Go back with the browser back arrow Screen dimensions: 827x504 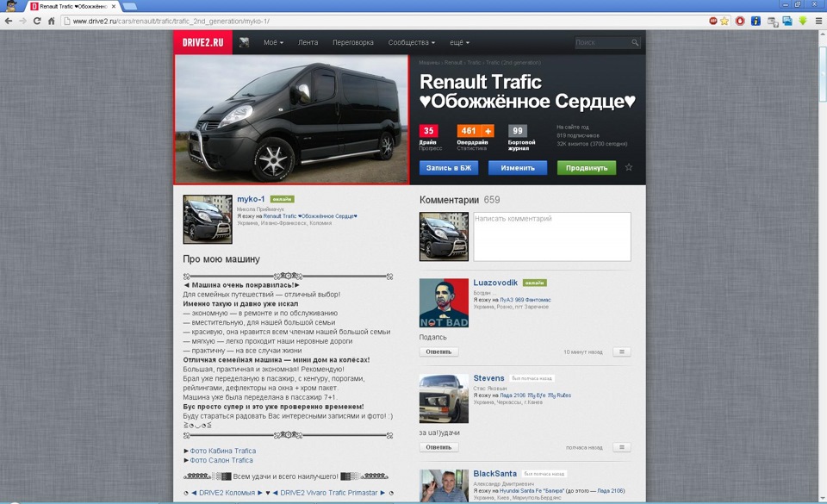9,21
